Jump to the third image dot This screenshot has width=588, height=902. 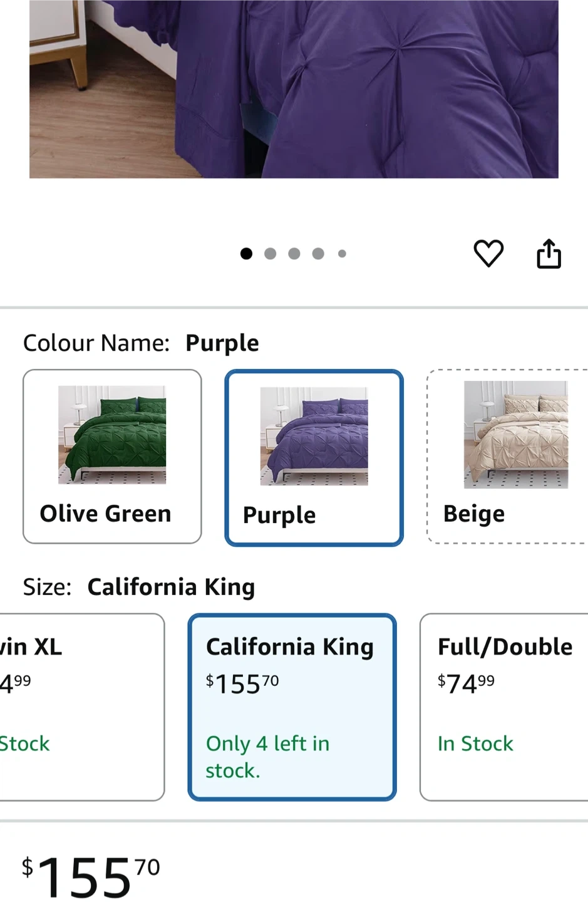coord(294,254)
